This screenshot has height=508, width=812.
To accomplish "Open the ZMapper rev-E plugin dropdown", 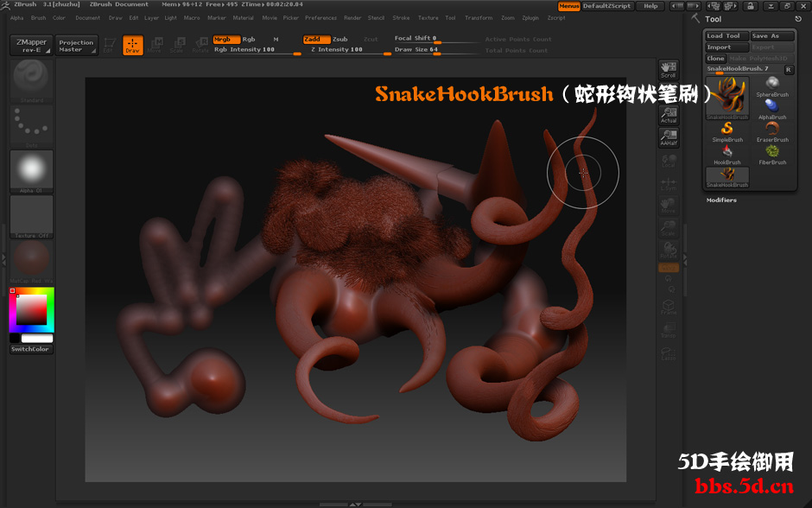I will pos(31,45).
